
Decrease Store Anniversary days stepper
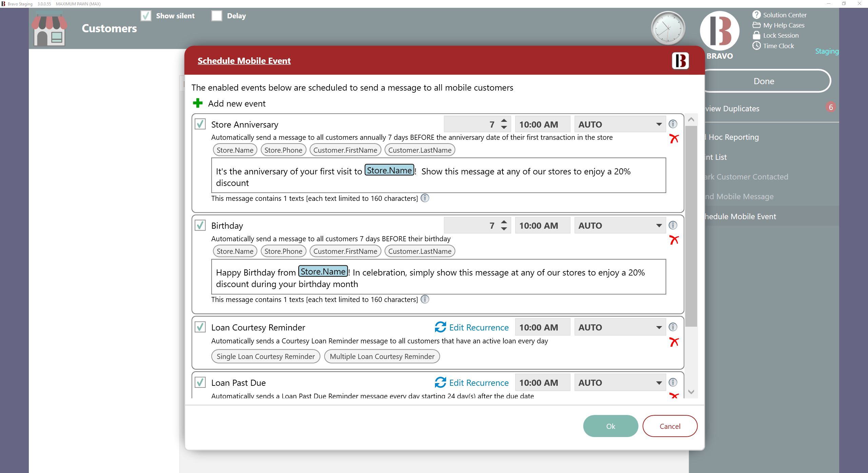point(504,128)
